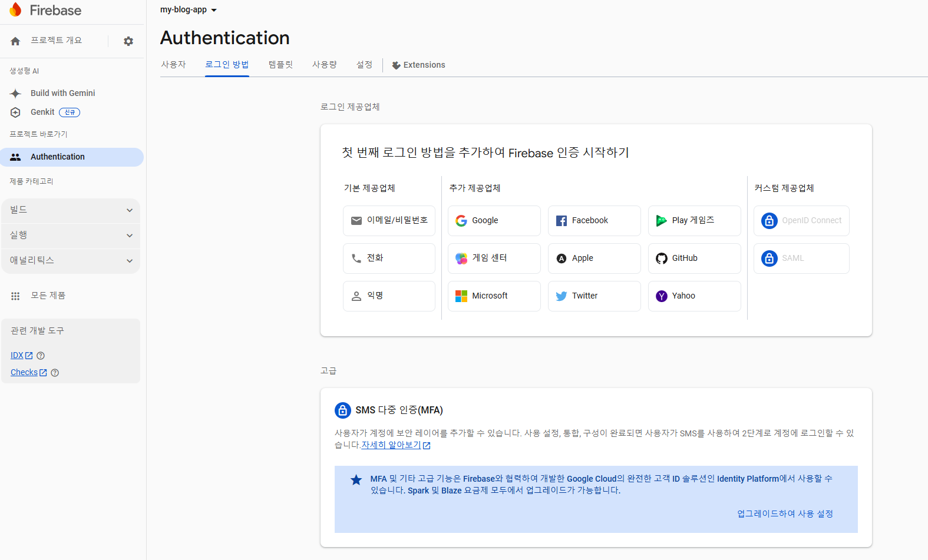Click the Genkit hexagon icon
928x560 pixels.
15,112
